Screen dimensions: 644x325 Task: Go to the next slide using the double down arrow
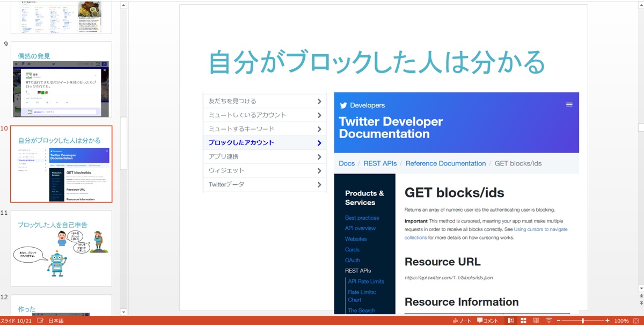click(x=641, y=303)
